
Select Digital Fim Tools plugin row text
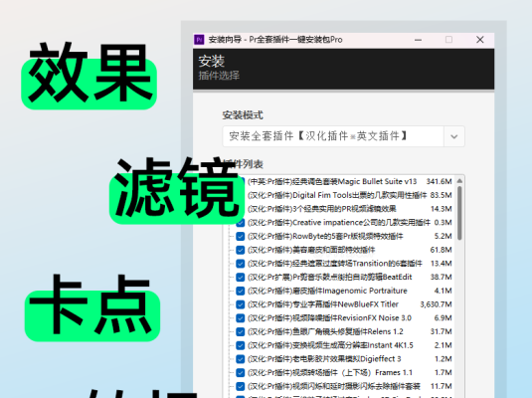click(337, 195)
